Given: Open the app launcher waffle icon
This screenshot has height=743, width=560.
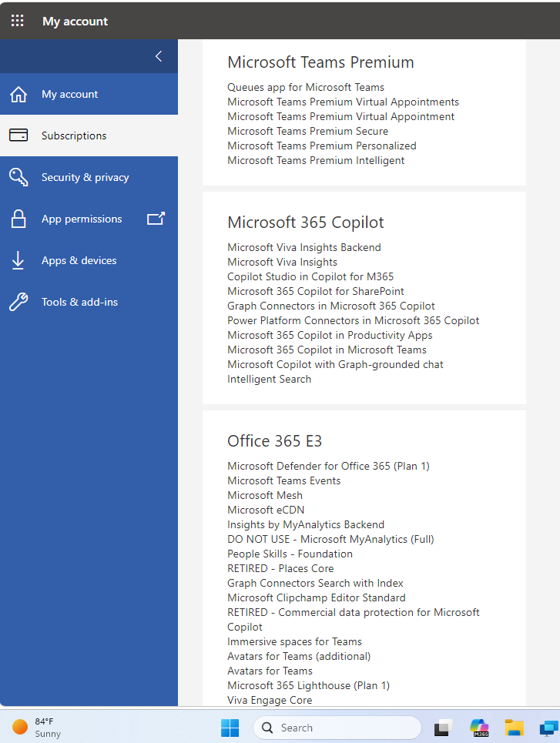Looking at the screenshot, I should click(18, 21).
